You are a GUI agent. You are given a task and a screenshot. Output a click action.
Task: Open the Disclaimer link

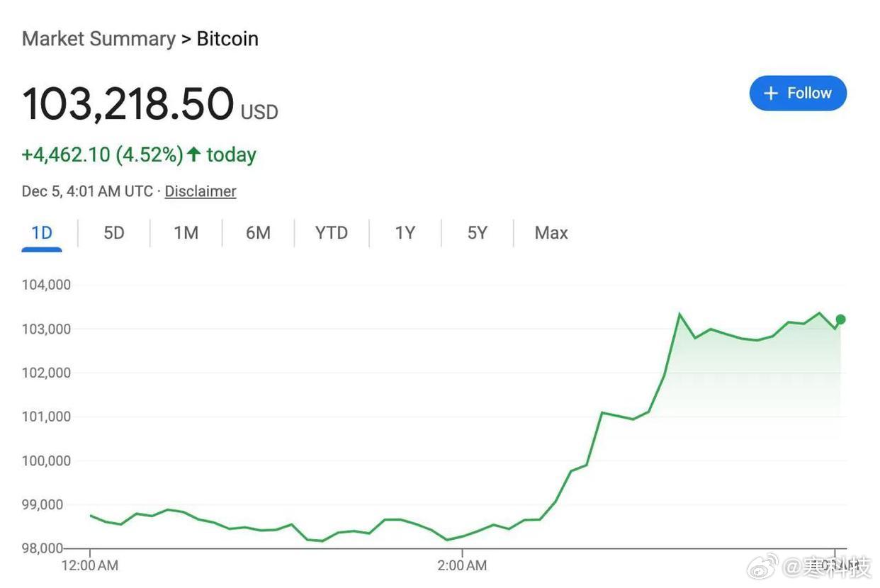click(x=201, y=191)
